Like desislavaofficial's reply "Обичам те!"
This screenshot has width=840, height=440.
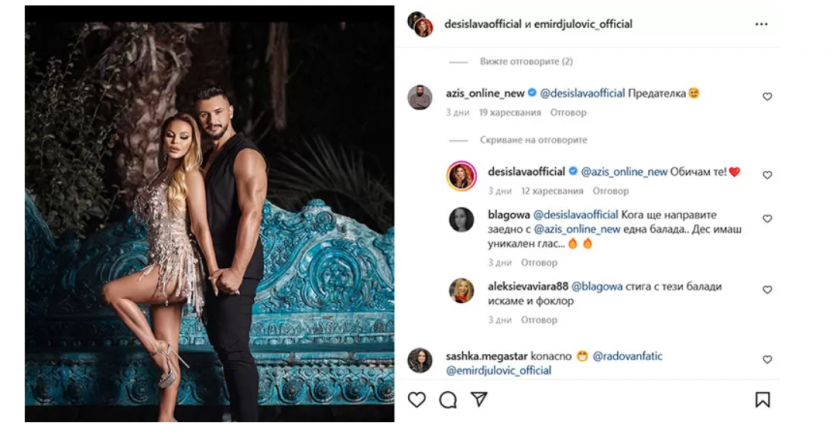click(x=767, y=175)
